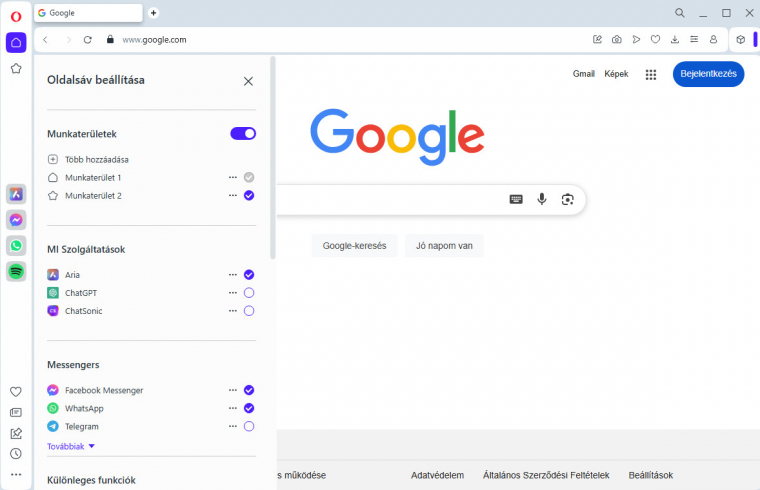760x490 pixels.
Task: Uncheck WhatsApp messenger
Action: (x=249, y=408)
